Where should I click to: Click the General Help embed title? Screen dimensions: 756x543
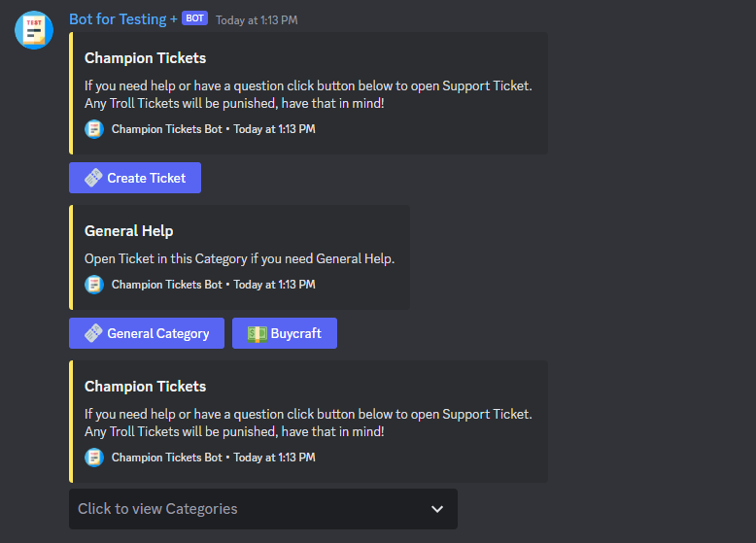[x=129, y=231]
